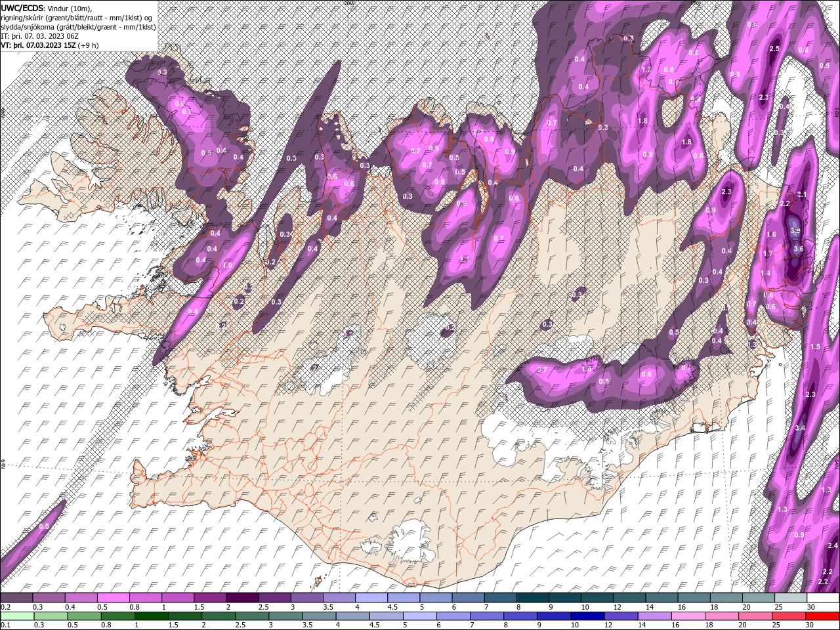Viewport: 840px width, 630px height.
Task: Click the '2' label on the green rain scale
Action: click(203, 625)
